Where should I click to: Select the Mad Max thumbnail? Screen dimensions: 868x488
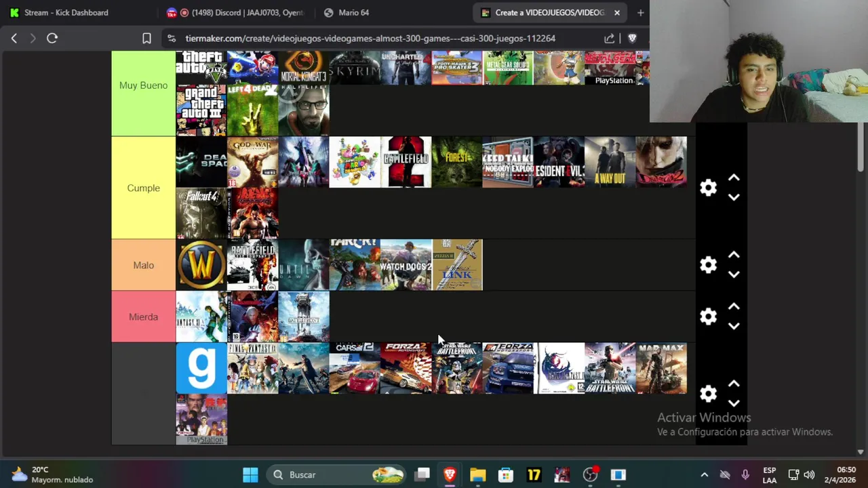coord(661,368)
